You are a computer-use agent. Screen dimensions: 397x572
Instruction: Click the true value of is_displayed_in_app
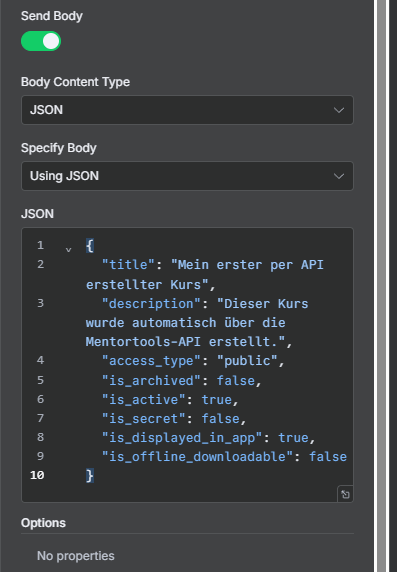293,437
